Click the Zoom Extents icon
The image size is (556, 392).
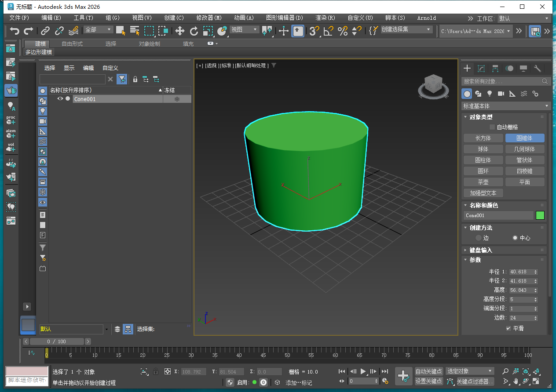(526, 371)
